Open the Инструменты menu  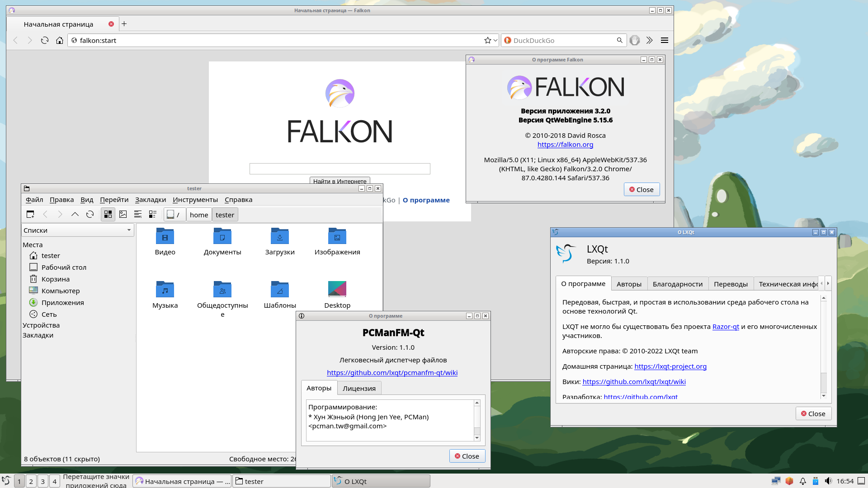click(195, 200)
